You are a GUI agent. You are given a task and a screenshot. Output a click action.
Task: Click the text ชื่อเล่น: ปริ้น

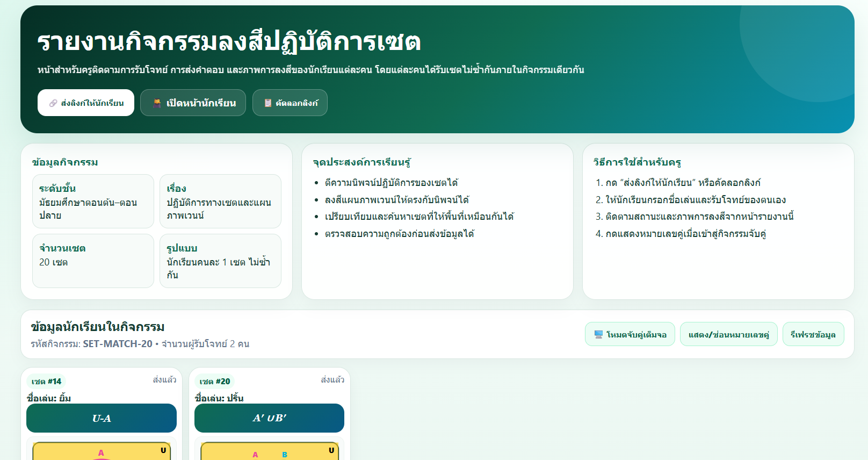(x=219, y=398)
